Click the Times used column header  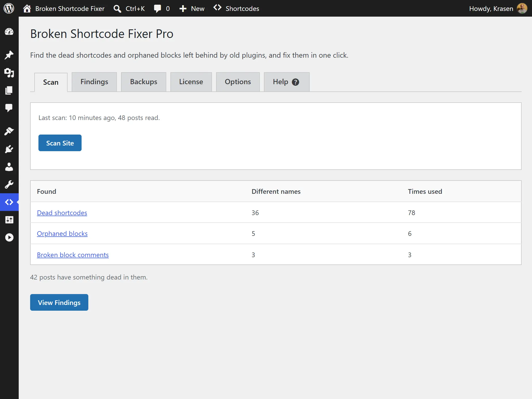coord(425,191)
